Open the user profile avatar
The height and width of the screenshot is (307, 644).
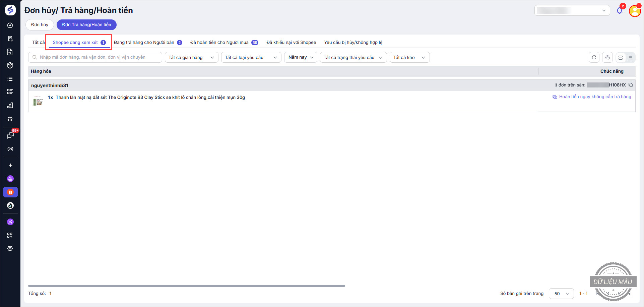635,11
